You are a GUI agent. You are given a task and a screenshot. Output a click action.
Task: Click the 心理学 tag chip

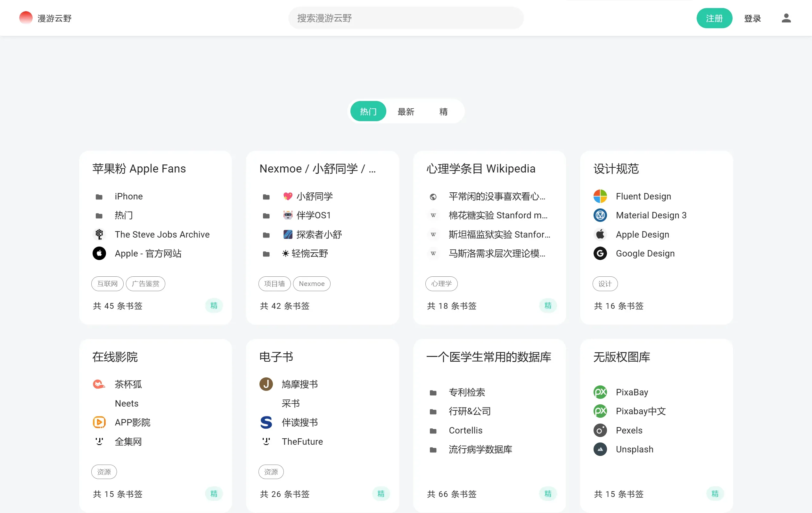(x=441, y=283)
